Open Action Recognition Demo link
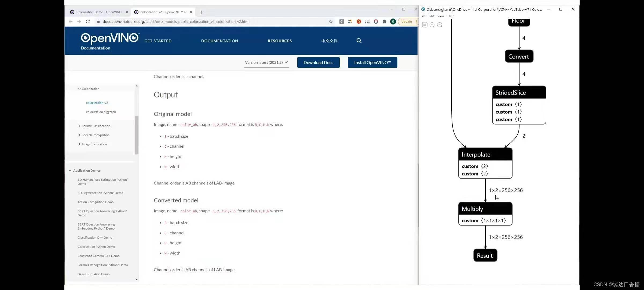 pos(95,202)
